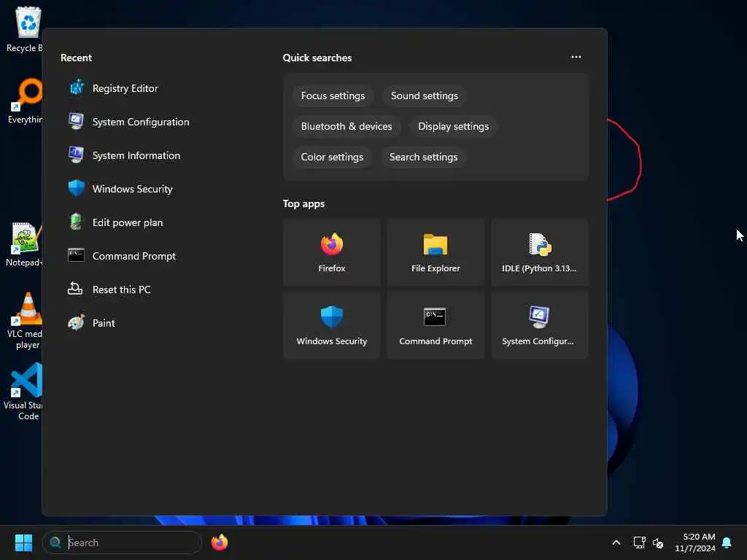Open the System Configuration tile in Top apps

coord(540,325)
